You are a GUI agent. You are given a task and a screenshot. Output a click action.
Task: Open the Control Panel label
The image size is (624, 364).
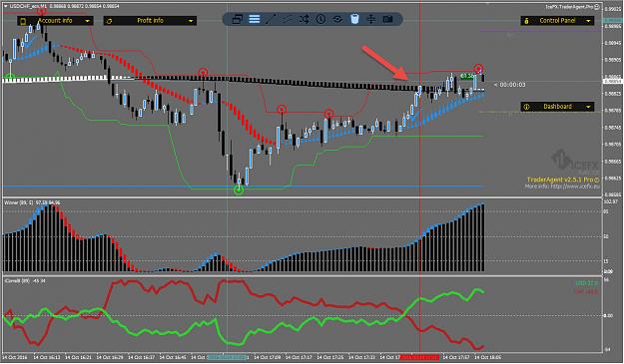coord(557,21)
